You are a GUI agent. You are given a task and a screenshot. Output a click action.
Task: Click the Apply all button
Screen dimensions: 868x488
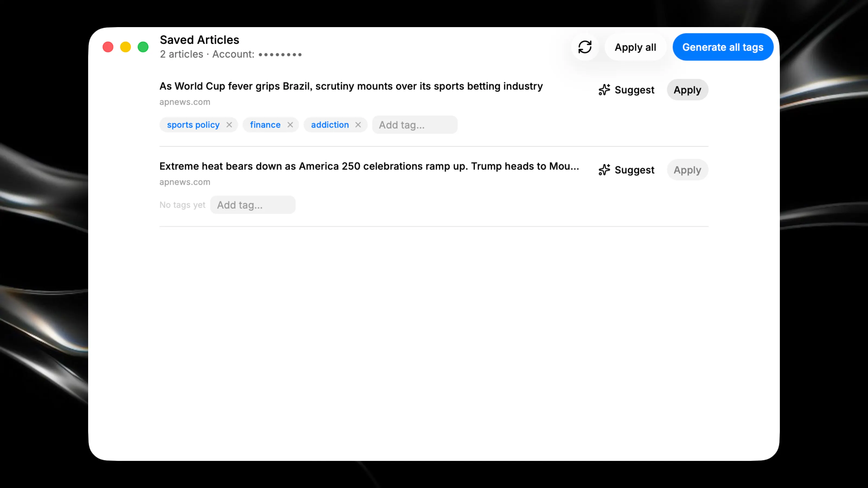pyautogui.click(x=635, y=47)
